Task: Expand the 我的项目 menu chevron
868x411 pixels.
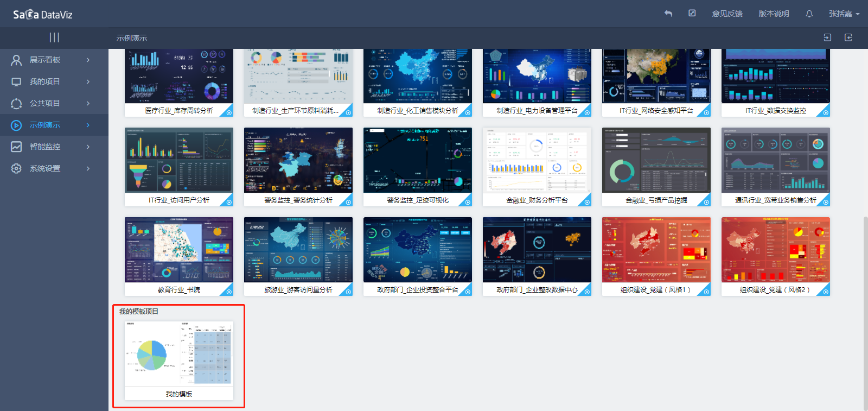Action: (x=88, y=81)
